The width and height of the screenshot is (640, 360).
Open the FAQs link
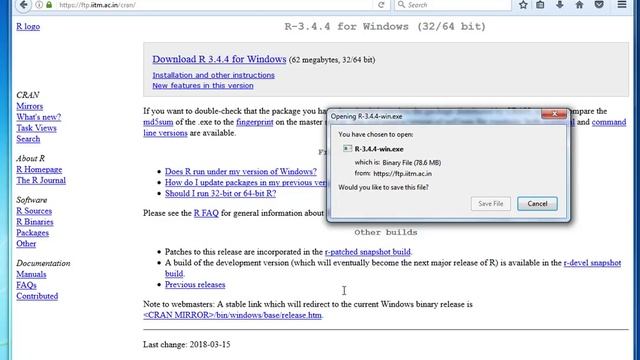27,285
